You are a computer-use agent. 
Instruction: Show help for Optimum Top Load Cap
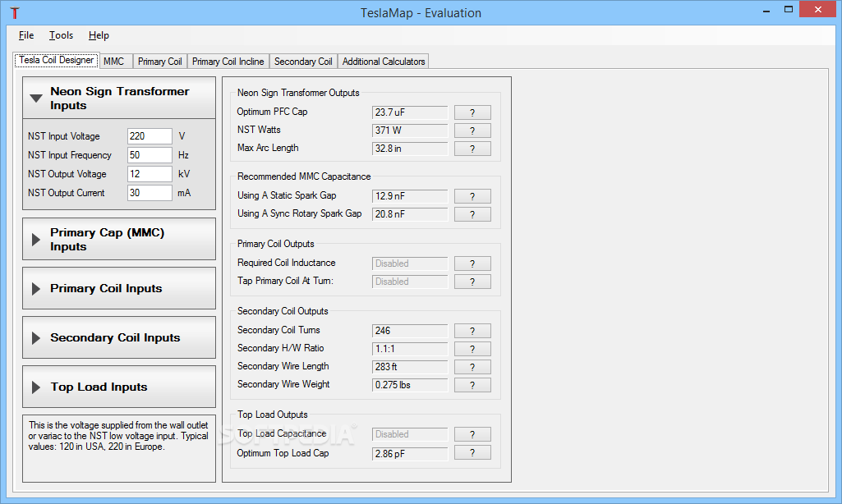click(x=472, y=453)
